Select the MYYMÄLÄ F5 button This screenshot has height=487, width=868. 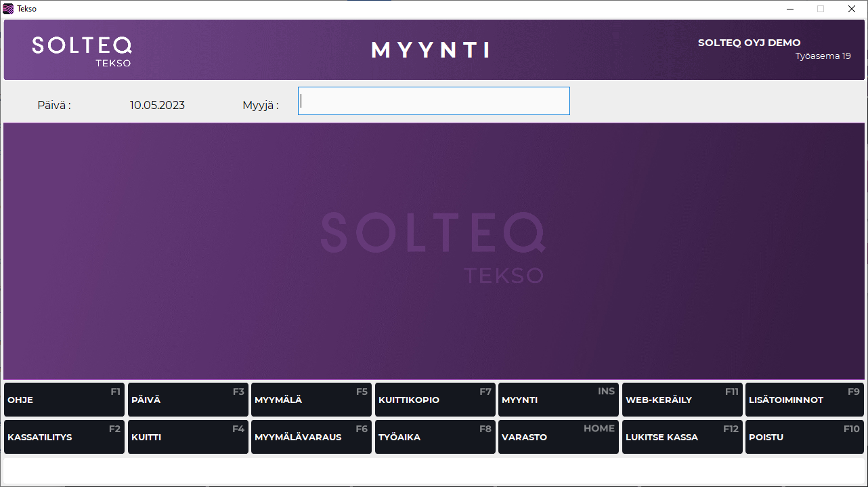pos(311,400)
